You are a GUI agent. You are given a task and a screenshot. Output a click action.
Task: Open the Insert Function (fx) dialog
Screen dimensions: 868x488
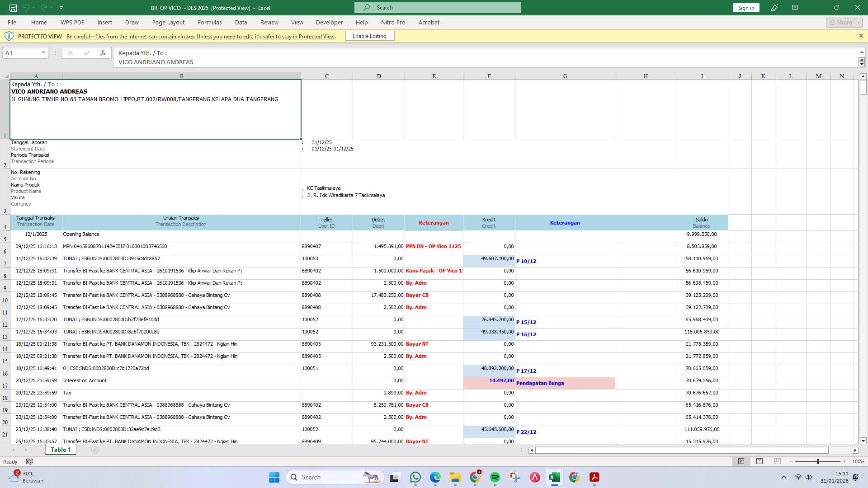pos(103,53)
